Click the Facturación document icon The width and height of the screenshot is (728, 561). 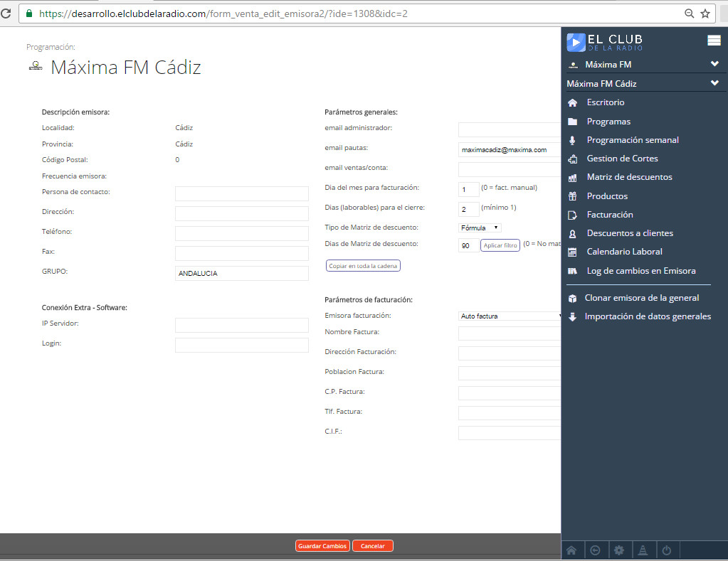pos(572,215)
